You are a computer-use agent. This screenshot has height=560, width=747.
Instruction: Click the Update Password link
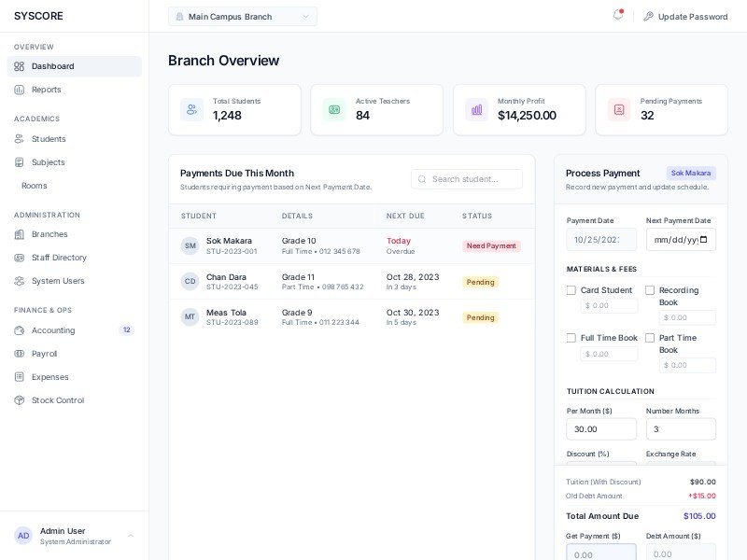click(x=692, y=17)
